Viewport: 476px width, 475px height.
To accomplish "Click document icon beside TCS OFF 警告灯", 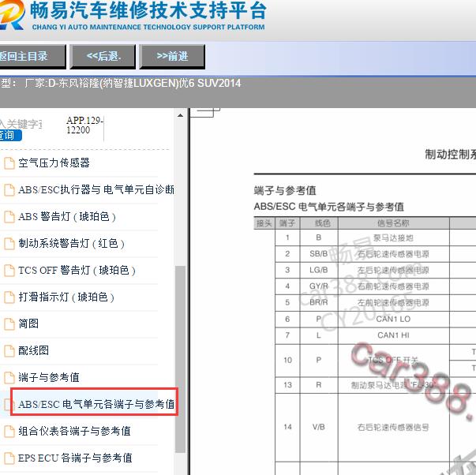I will (x=9, y=270).
